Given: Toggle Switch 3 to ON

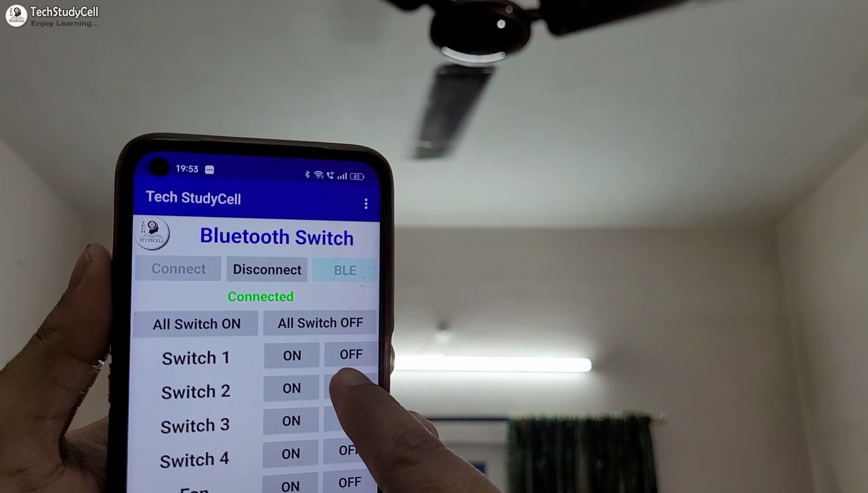Looking at the screenshot, I should tap(292, 420).
